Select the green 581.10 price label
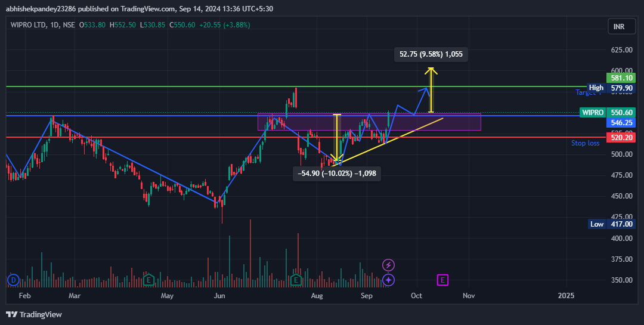644x325 pixels. [x=621, y=78]
